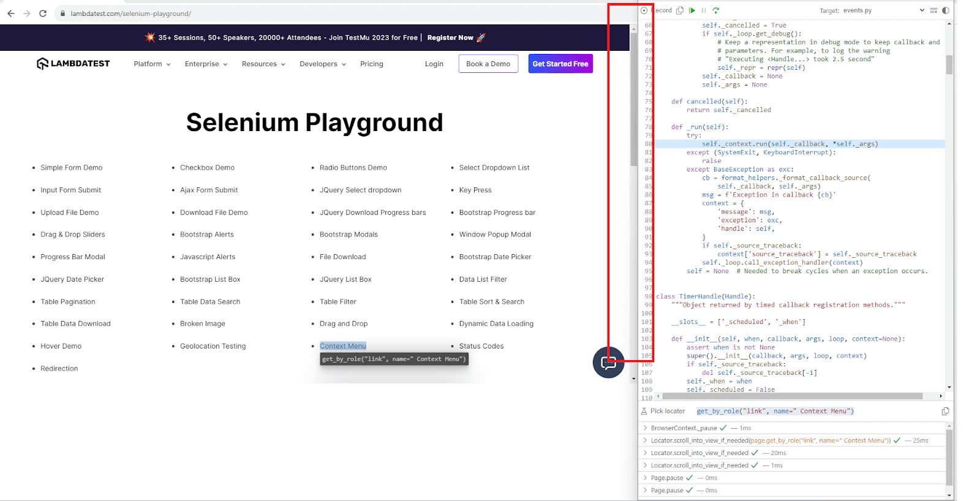Click the code editor vertical scrollbar thumb
The width and height of the screenshot is (980, 501).
point(949,64)
